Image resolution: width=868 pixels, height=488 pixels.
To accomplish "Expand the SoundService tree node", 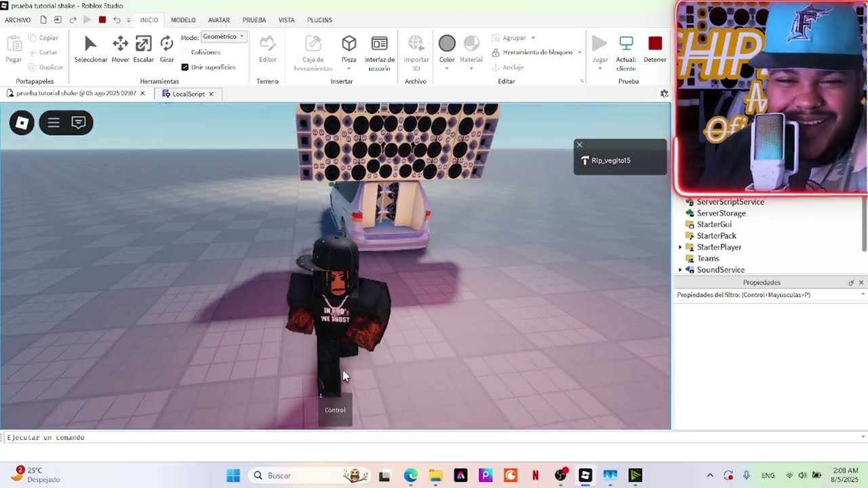I will (x=680, y=270).
